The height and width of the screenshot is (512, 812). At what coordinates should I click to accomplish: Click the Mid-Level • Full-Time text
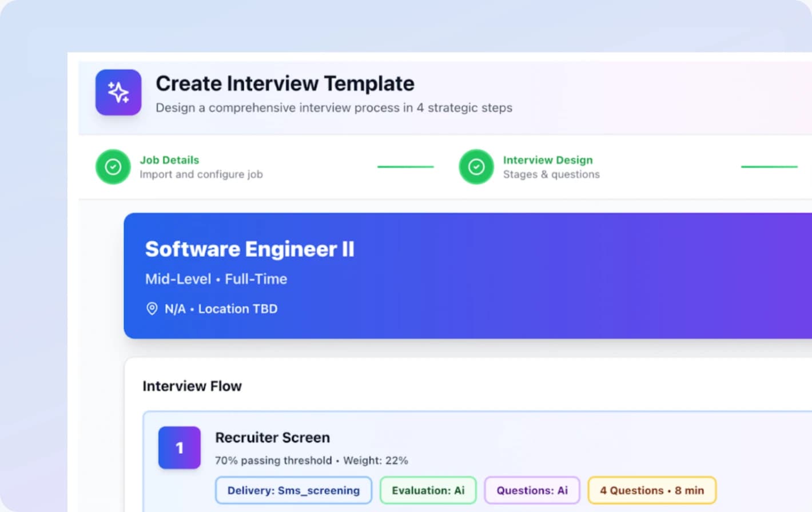216,279
